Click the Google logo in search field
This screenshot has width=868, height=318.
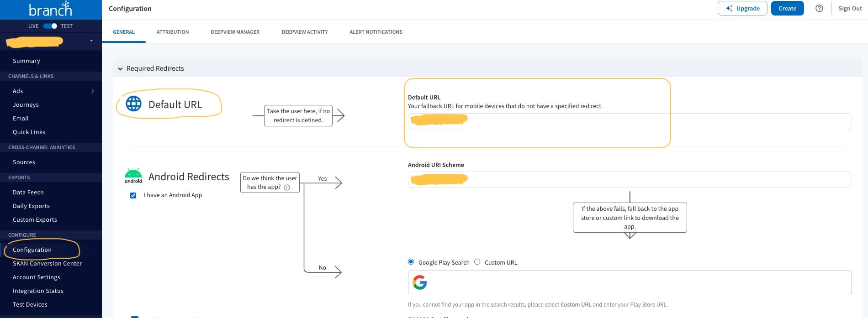click(419, 282)
